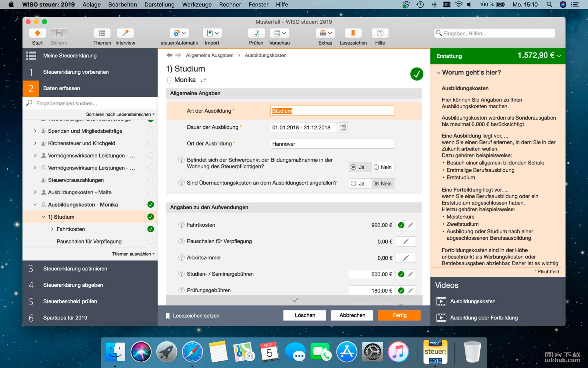Click the orange Fertig button

coord(399,315)
